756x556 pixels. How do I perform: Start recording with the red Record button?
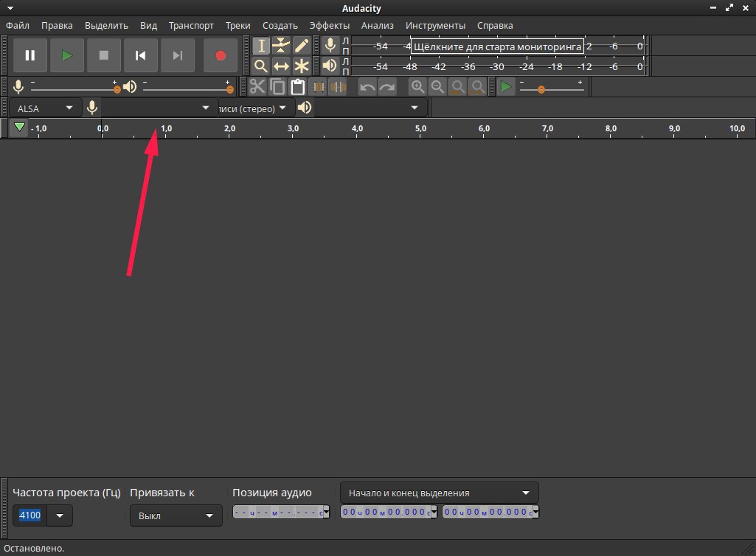coord(221,55)
